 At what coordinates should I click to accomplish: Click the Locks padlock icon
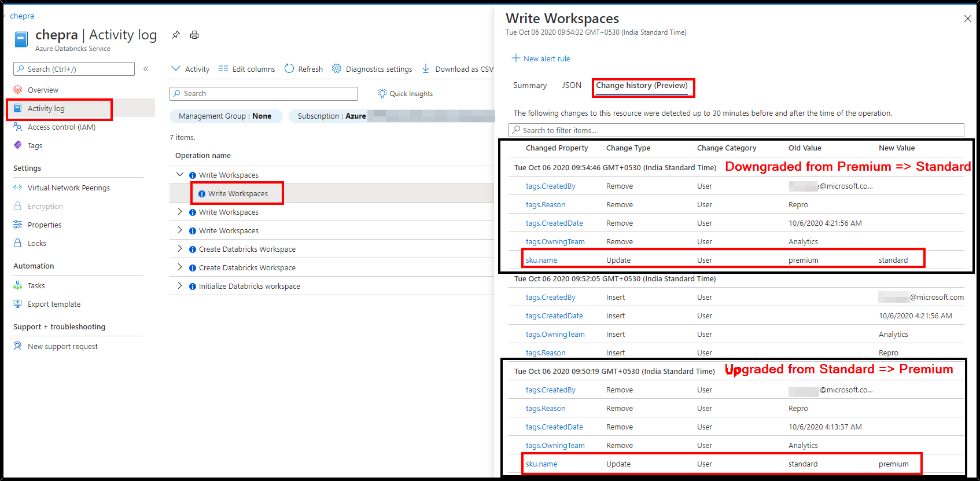pos(18,243)
